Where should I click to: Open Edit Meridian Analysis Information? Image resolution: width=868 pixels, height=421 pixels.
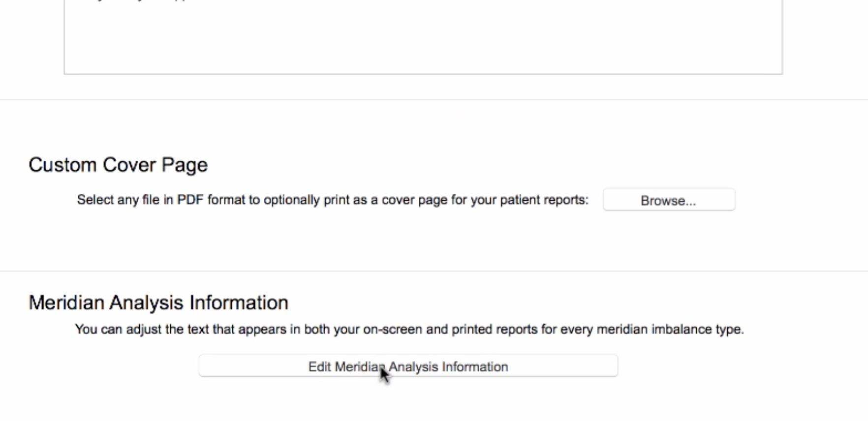pos(408,366)
